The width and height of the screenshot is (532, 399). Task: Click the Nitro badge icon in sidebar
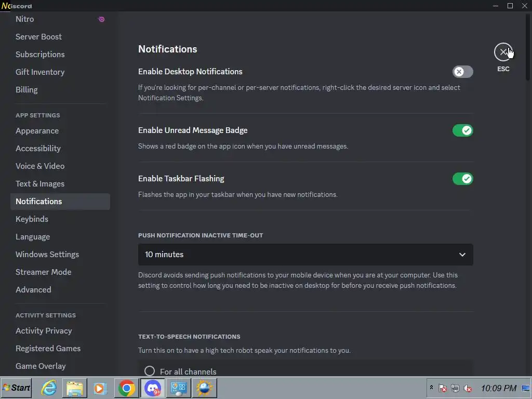tap(101, 19)
